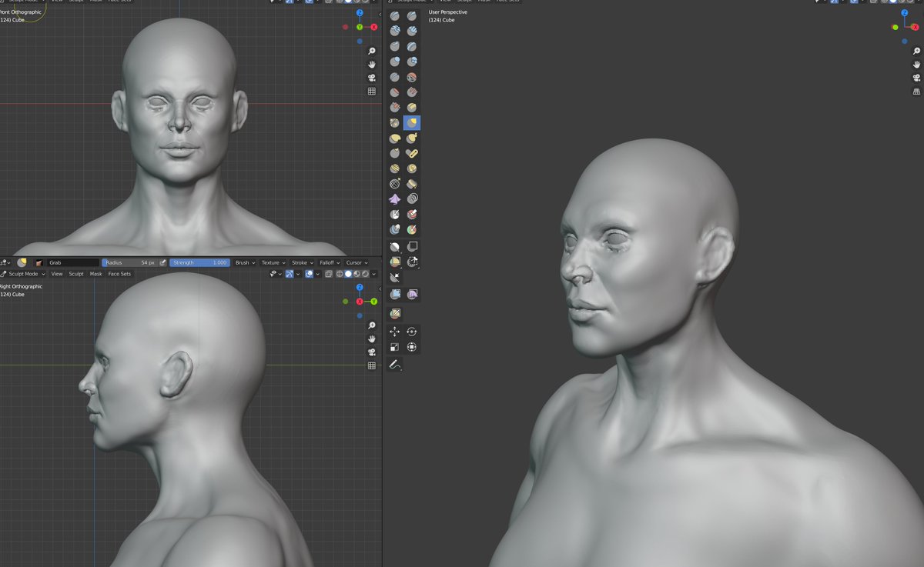
Task: Toggle gizmo visibility in Right Orthographic header
Action: coord(290,274)
